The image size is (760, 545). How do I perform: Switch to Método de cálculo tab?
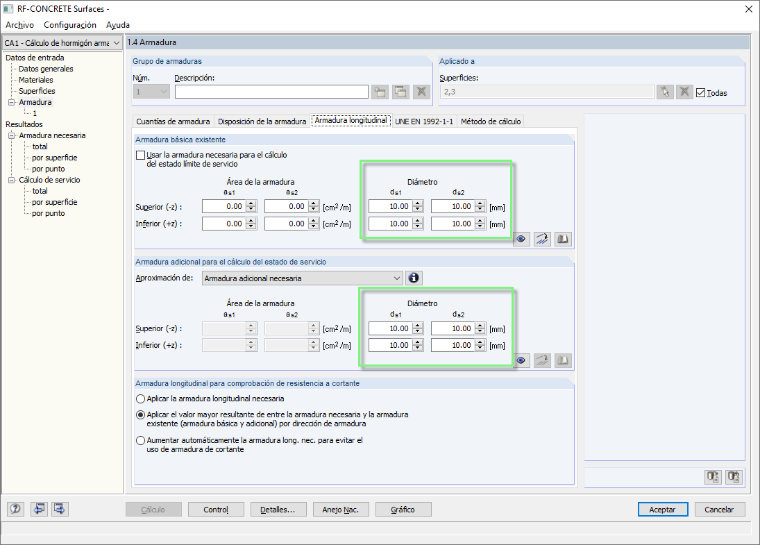point(491,121)
